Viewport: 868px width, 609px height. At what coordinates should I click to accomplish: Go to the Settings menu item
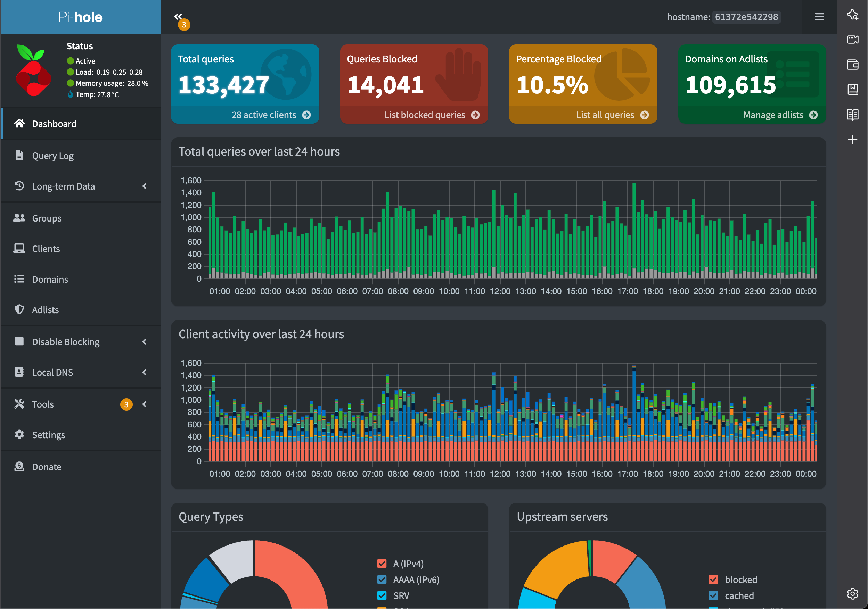48,435
